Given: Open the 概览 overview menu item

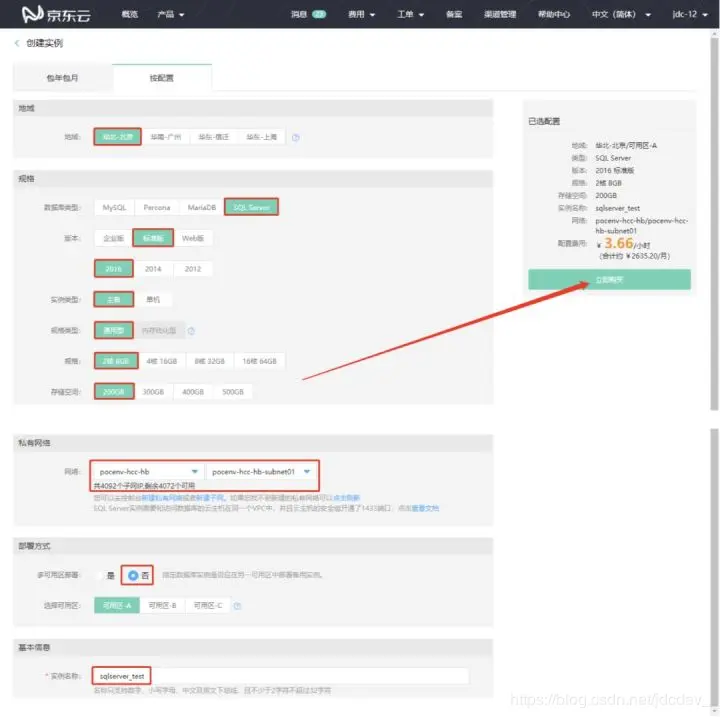Looking at the screenshot, I should 129,14.
